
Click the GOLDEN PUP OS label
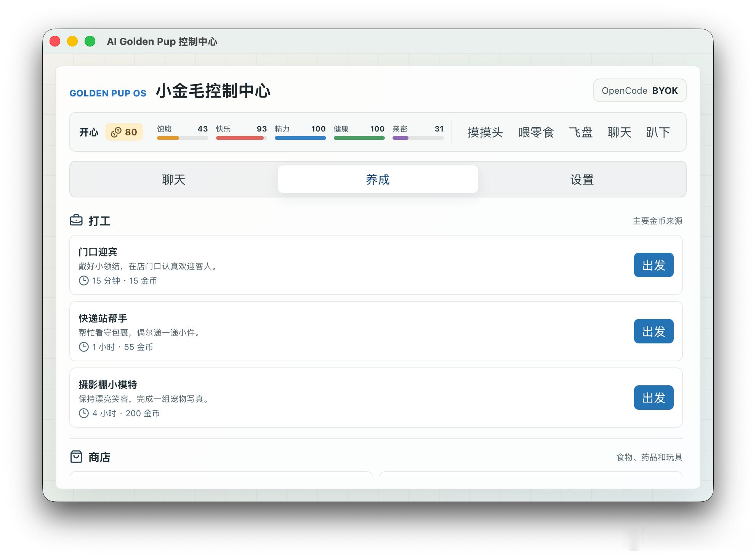tap(108, 93)
